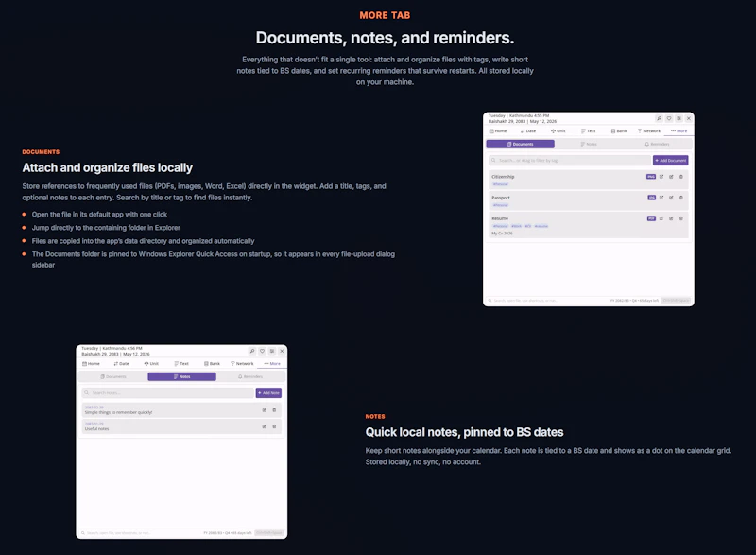Open settings icon in Documents widget header

point(679,118)
